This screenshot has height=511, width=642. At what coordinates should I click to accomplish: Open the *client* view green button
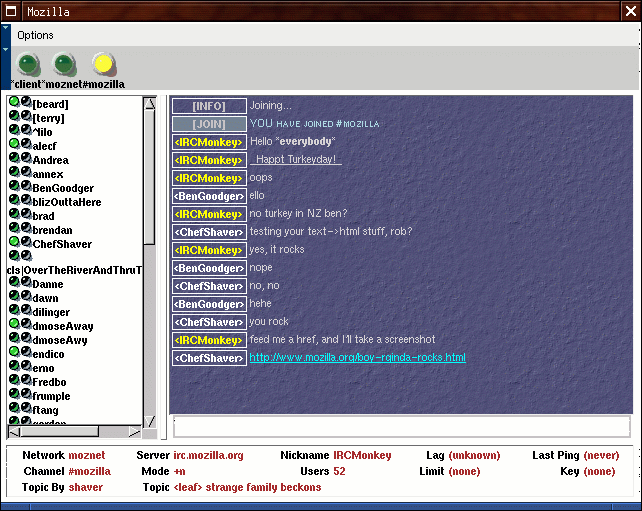[28, 64]
